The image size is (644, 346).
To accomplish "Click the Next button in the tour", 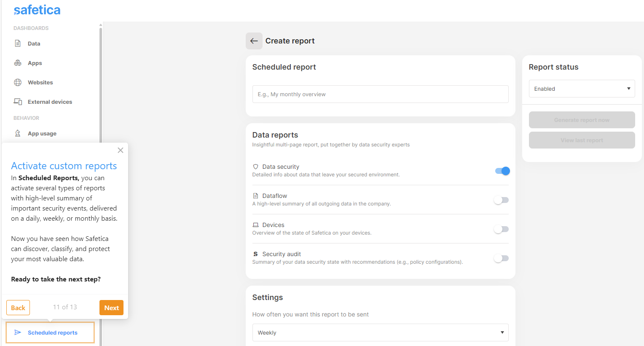I will (112, 308).
